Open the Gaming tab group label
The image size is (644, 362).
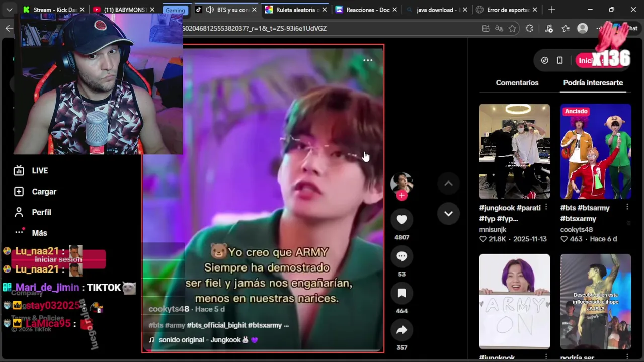[175, 10]
